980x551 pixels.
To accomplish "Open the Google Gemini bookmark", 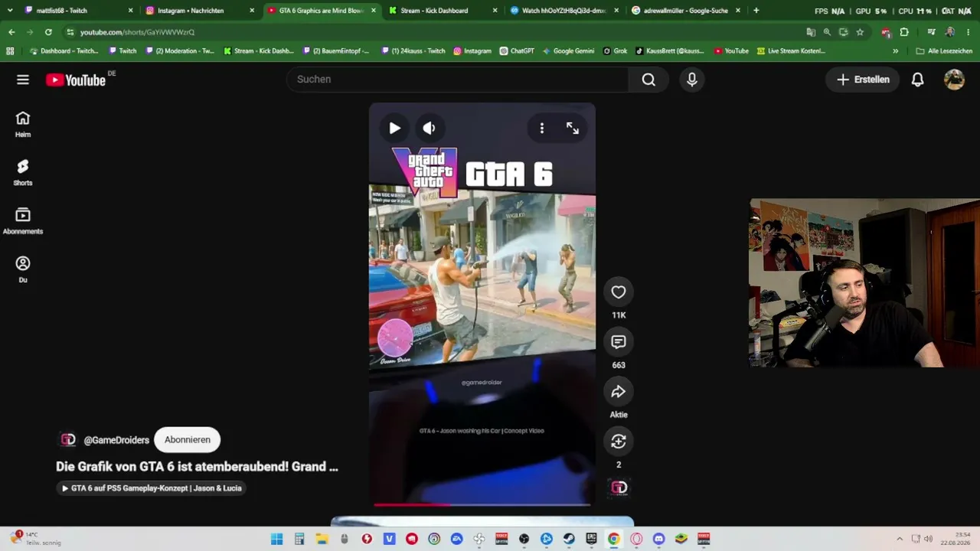I will (x=568, y=51).
